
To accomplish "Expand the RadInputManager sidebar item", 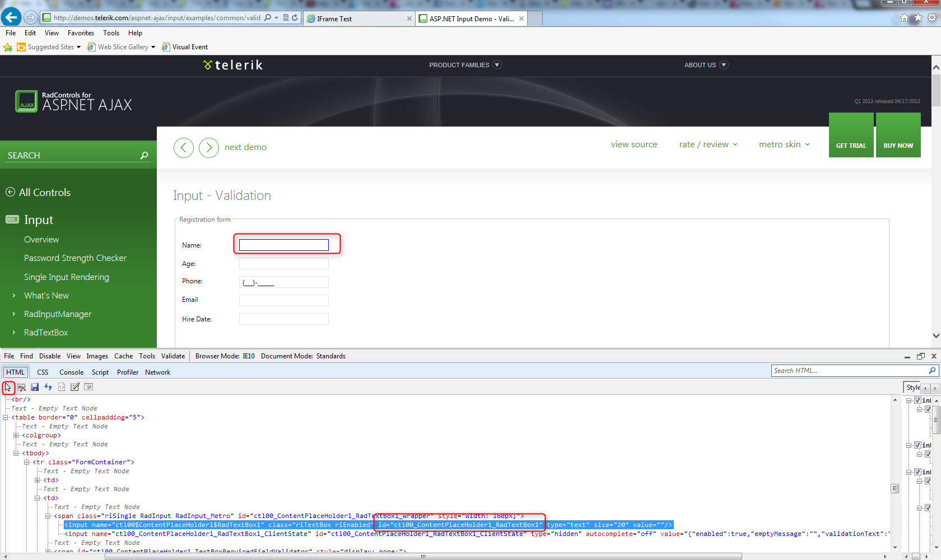I will [14, 314].
